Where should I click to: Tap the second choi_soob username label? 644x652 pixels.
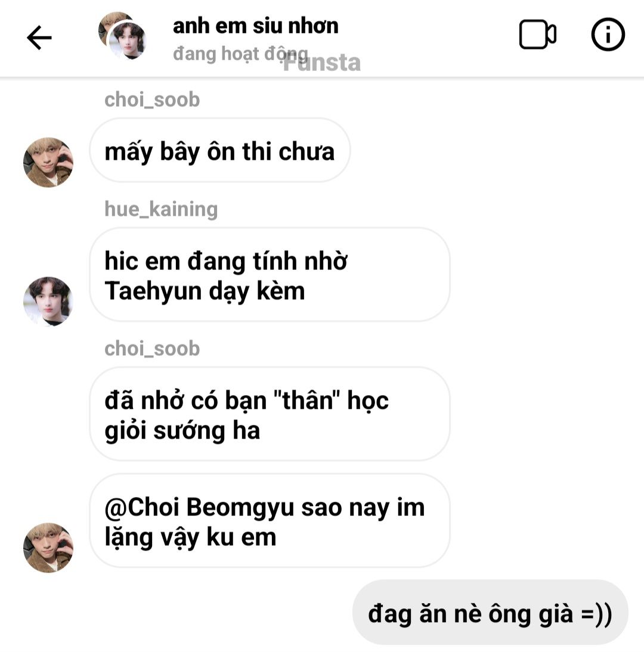pyautogui.click(x=152, y=349)
